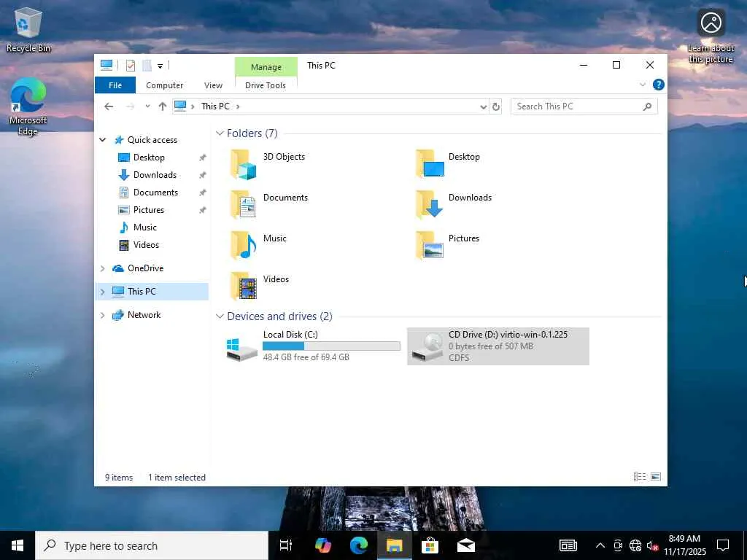
Task: Select the Pictures folder in Folders group
Action: pos(447,246)
